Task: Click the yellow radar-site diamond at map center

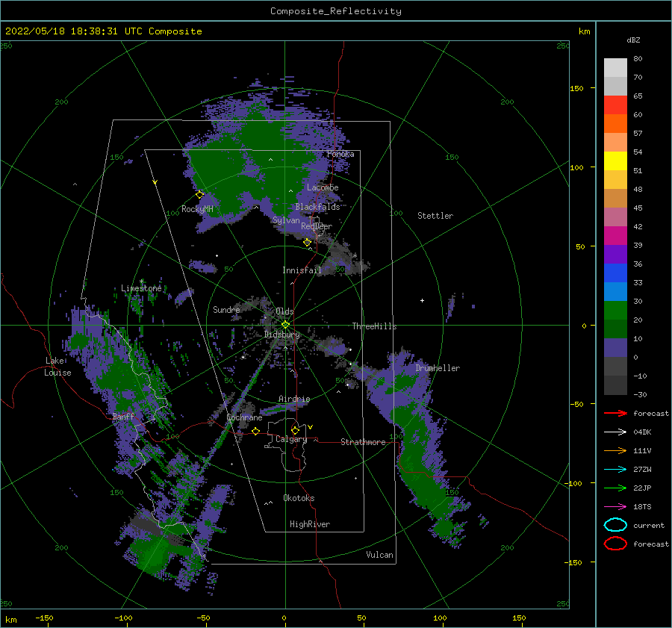Action: tap(285, 325)
